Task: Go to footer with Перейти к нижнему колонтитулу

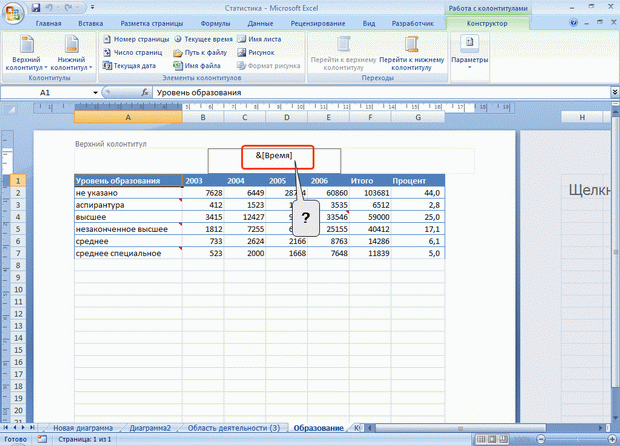Action: point(412,53)
